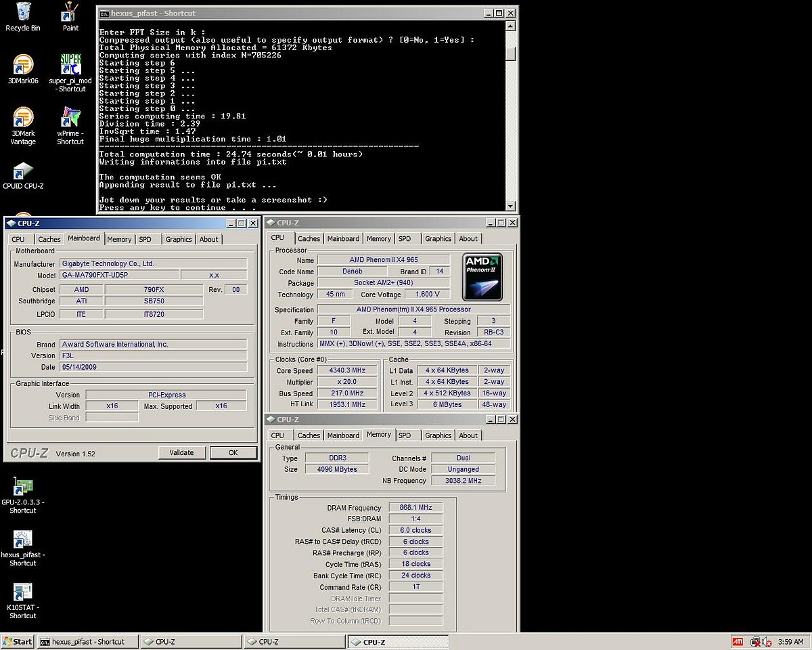Click the console scrollbar down arrow
The width and height of the screenshot is (812, 650).
(x=510, y=207)
